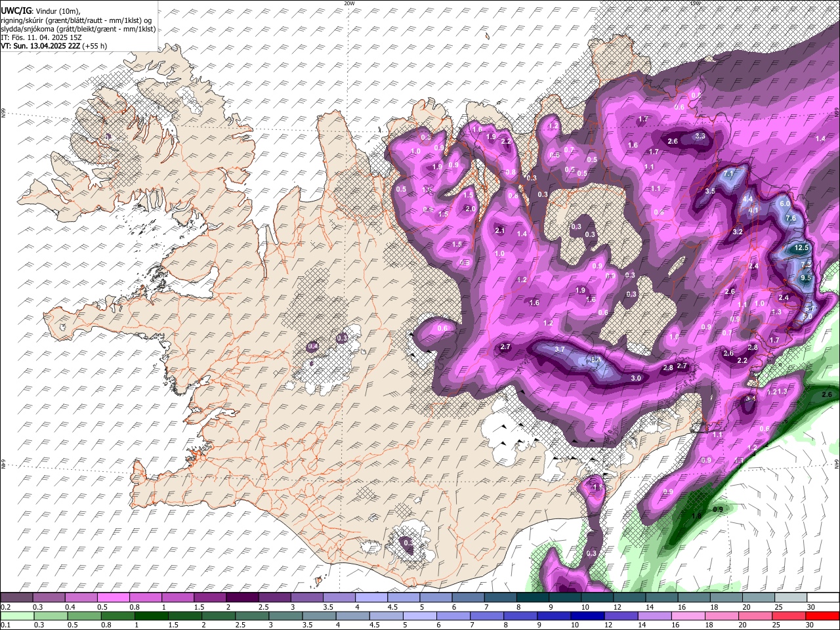The image size is (840, 630).
Task: Click the 7.1 precipitation value on the map
Action: coord(728,174)
